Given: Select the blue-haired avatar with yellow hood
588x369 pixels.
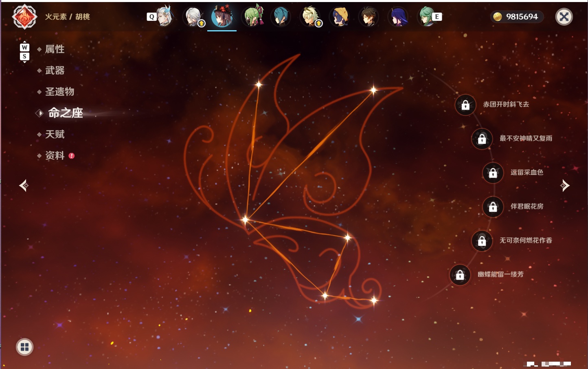Looking at the screenshot, I should pyautogui.click(x=340, y=17).
